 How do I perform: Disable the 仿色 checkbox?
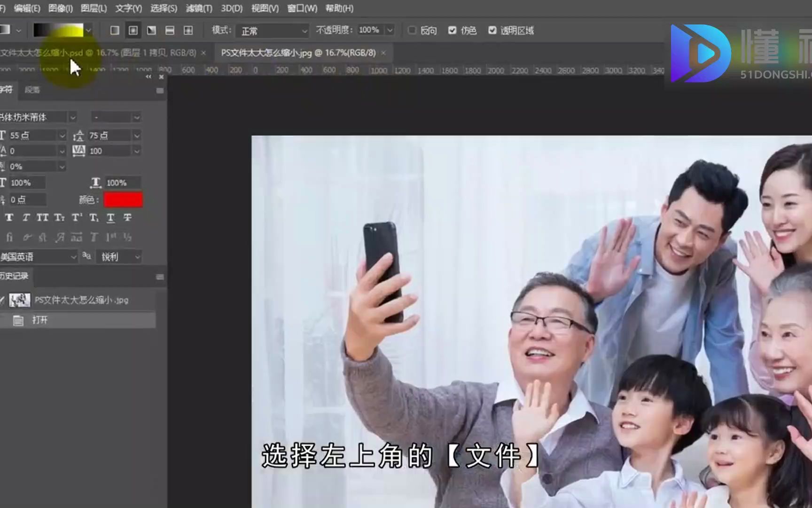click(x=453, y=30)
